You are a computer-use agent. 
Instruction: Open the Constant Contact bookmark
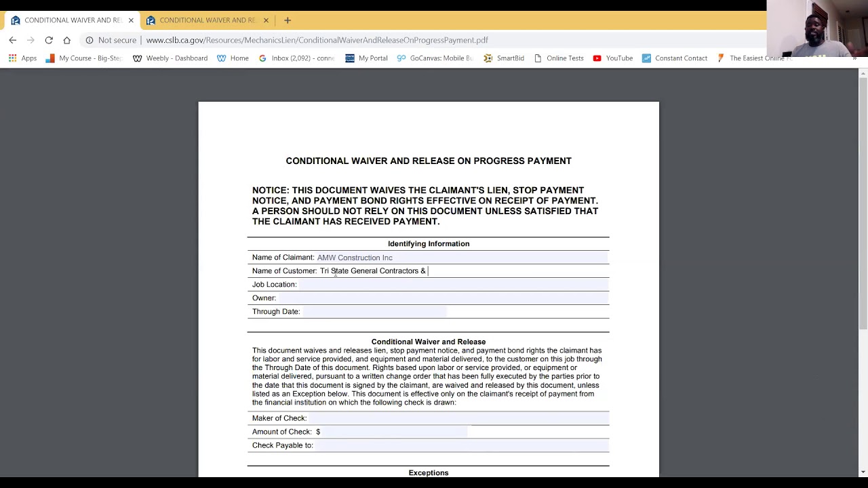[675, 58]
